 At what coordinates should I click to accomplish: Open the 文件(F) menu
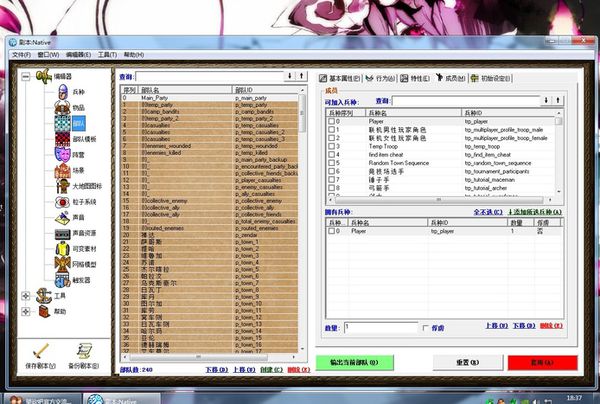click(21, 55)
